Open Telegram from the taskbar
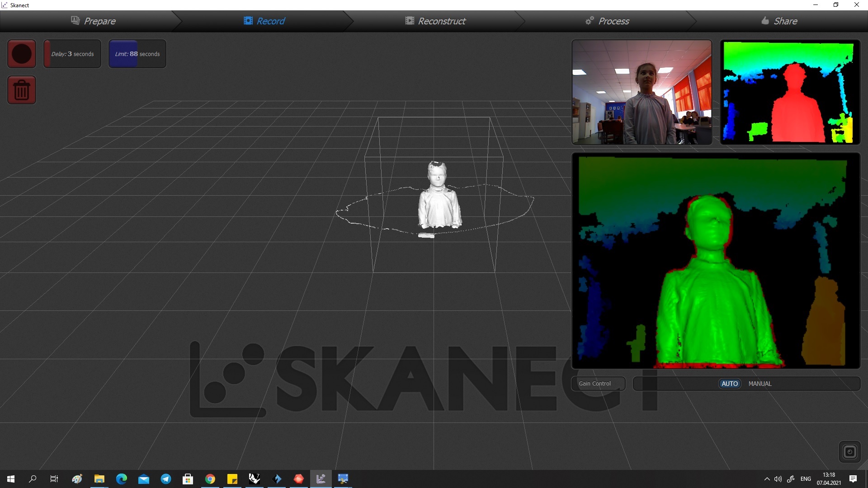The image size is (868, 488). pos(166,479)
